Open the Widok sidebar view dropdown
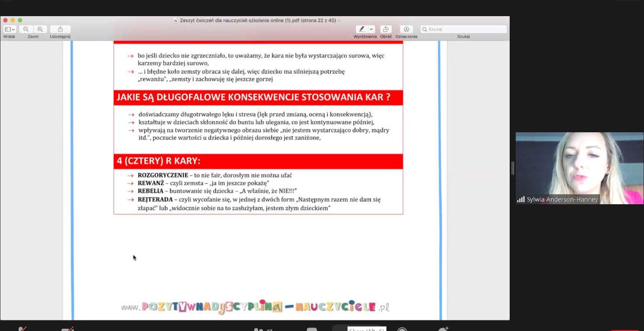Image resolution: width=644 pixels, height=331 pixels. [10, 29]
